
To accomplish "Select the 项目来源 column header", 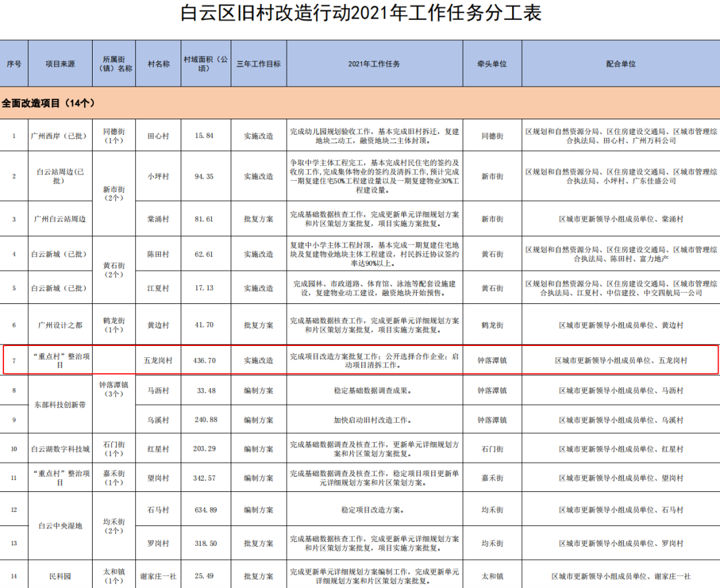I will (x=59, y=64).
